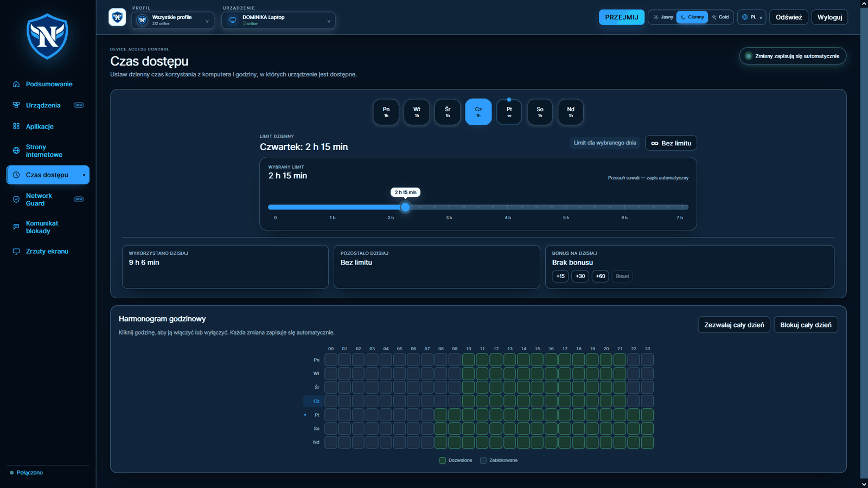Click the Wyloguj button
This screenshot has width=868, height=488.
coord(829,17)
